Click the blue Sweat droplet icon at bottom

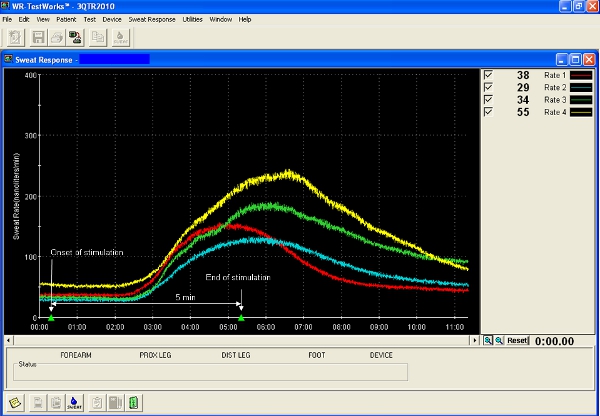[74, 403]
